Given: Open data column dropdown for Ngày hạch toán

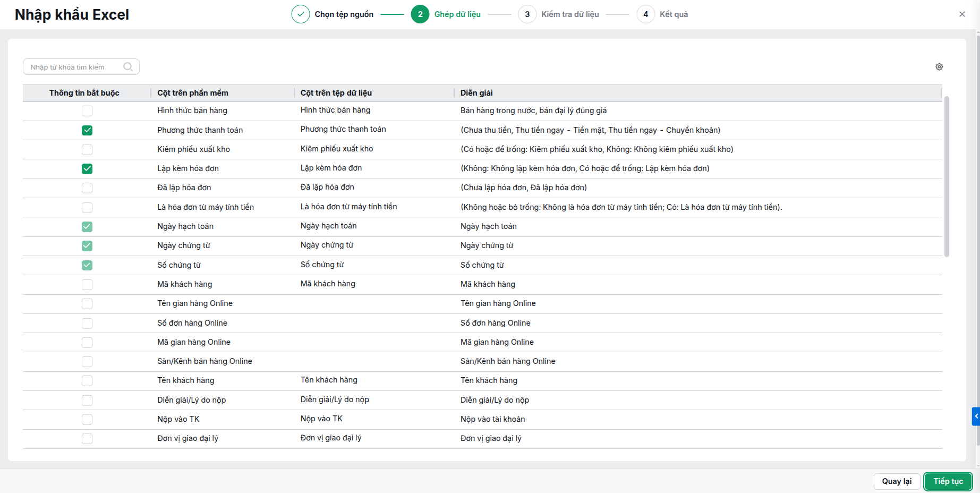Looking at the screenshot, I should [374, 226].
